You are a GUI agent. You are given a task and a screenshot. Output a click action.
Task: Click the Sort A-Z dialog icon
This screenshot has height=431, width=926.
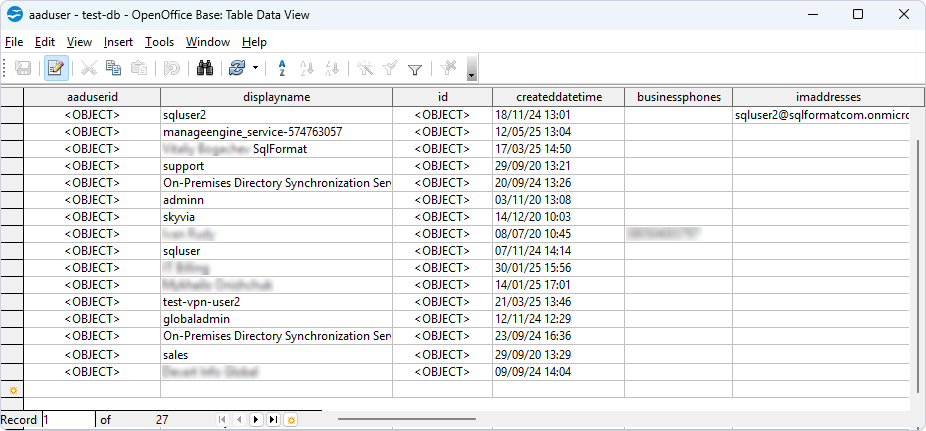pos(282,68)
